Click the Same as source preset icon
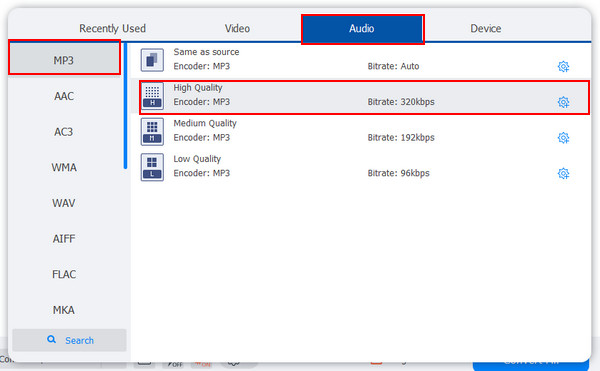 click(x=152, y=60)
